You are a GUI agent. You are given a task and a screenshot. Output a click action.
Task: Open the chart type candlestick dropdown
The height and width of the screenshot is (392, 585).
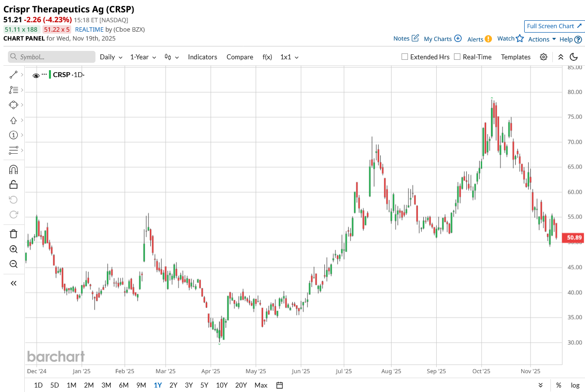[172, 57]
